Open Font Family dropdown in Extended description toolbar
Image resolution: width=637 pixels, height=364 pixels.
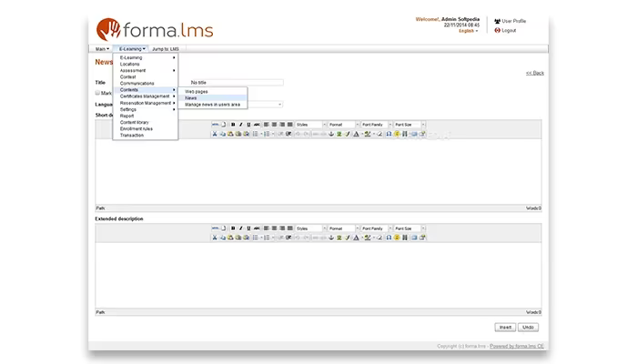377,228
